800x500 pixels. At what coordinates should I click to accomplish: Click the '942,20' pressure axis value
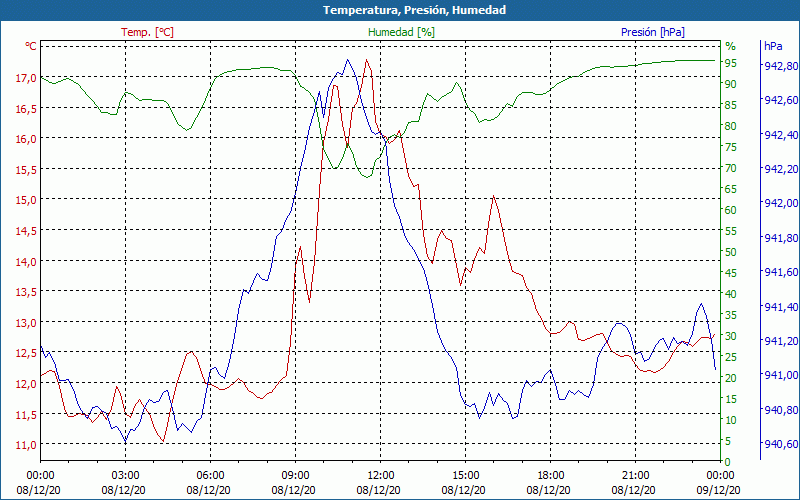pos(781,169)
